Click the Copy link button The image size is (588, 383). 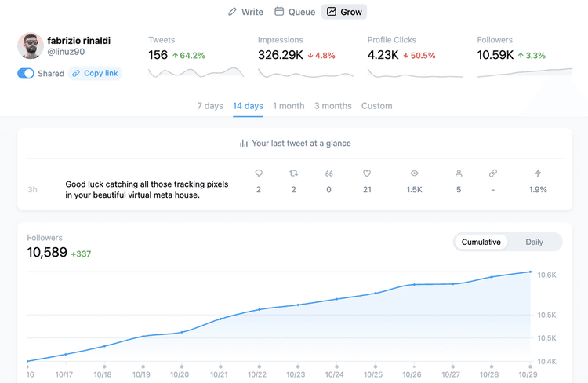pyautogui.click(x=95, y=73)
